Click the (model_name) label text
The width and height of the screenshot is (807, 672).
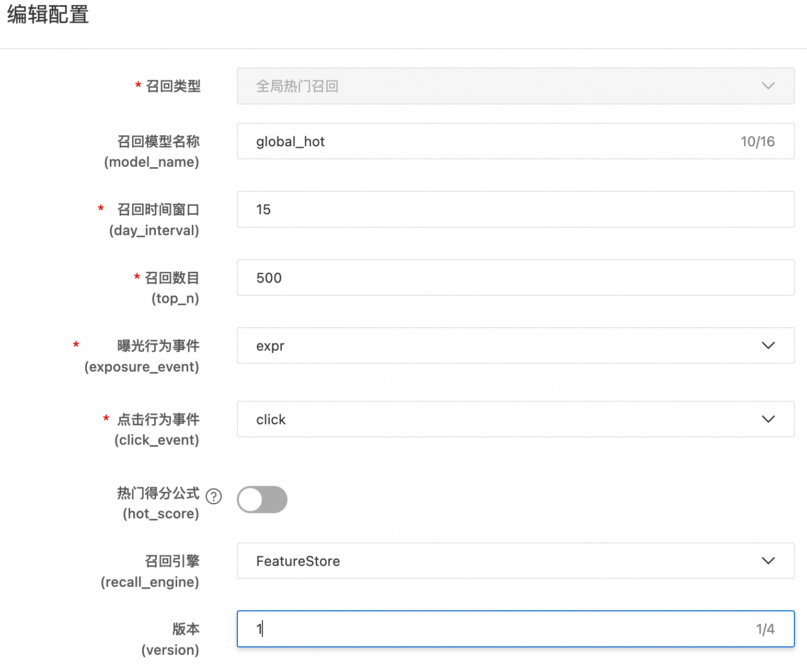[152, 162]
